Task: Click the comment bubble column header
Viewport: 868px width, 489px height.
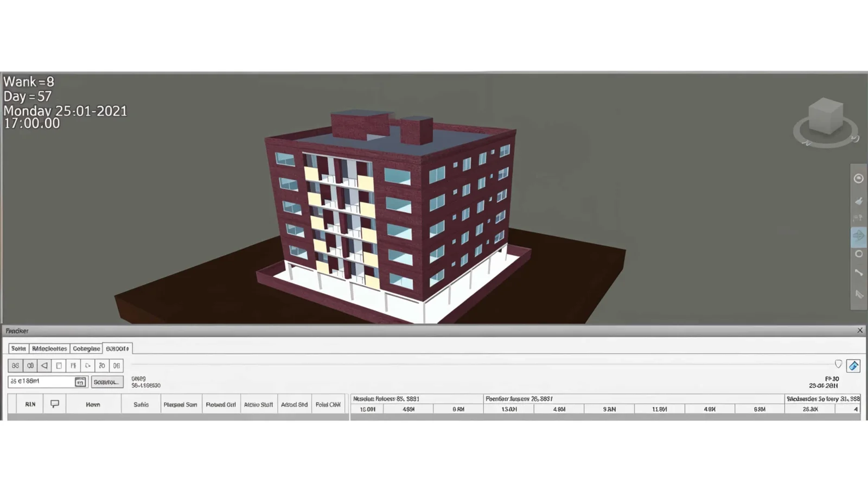Action: pos(55,404)
